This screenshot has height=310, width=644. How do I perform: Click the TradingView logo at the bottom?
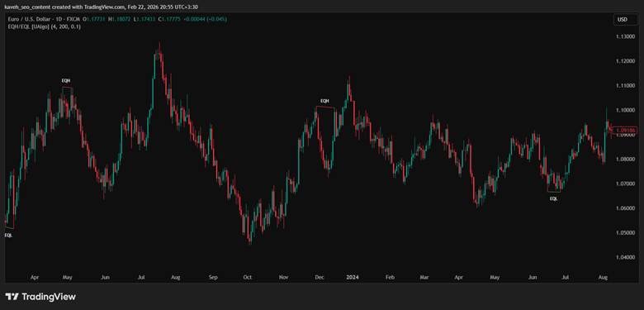(40, 297)
